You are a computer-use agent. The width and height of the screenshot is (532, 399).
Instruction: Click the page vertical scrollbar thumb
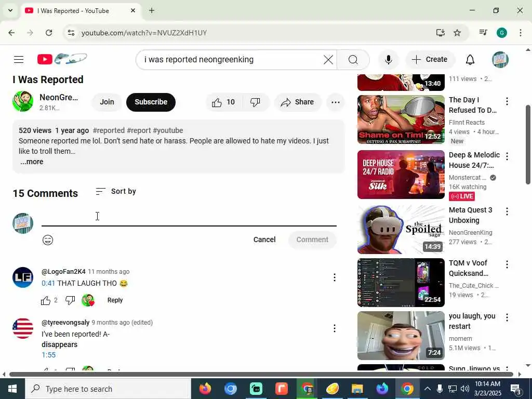tap(528, 144)
